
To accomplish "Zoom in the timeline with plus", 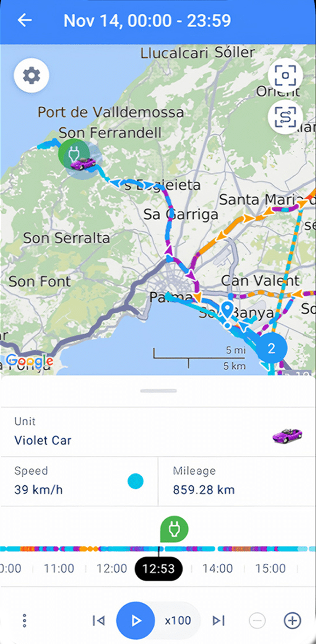I will pos(292,620).
